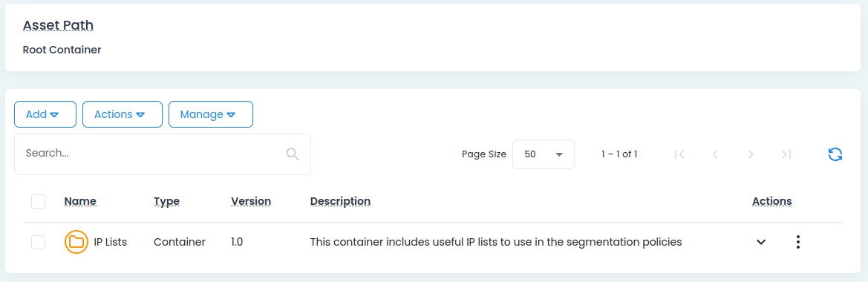Image resolution: width=868 pixels, height=282 pixels.
Task: Sort by the Version column header
Action: tap(251, 201)
